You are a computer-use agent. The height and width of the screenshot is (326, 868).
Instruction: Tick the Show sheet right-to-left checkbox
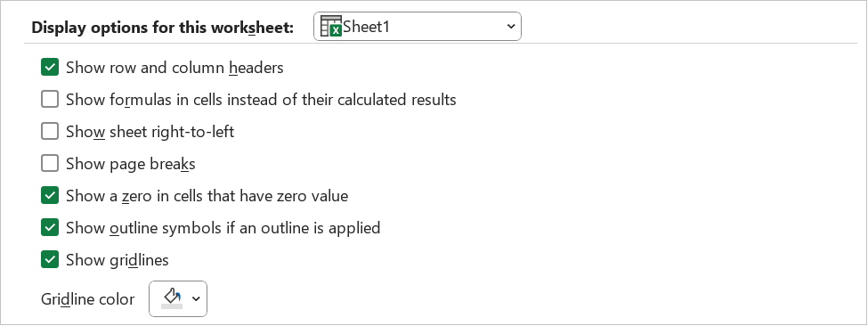[x=50, y=132]
